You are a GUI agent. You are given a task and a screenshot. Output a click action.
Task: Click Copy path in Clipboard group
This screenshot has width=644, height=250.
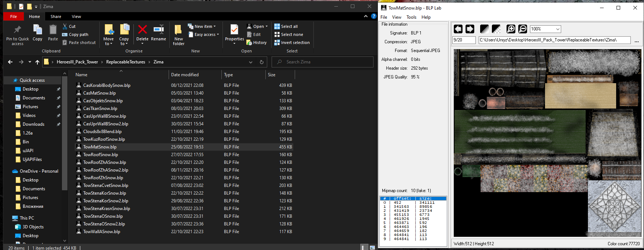(x=76, y=34)
